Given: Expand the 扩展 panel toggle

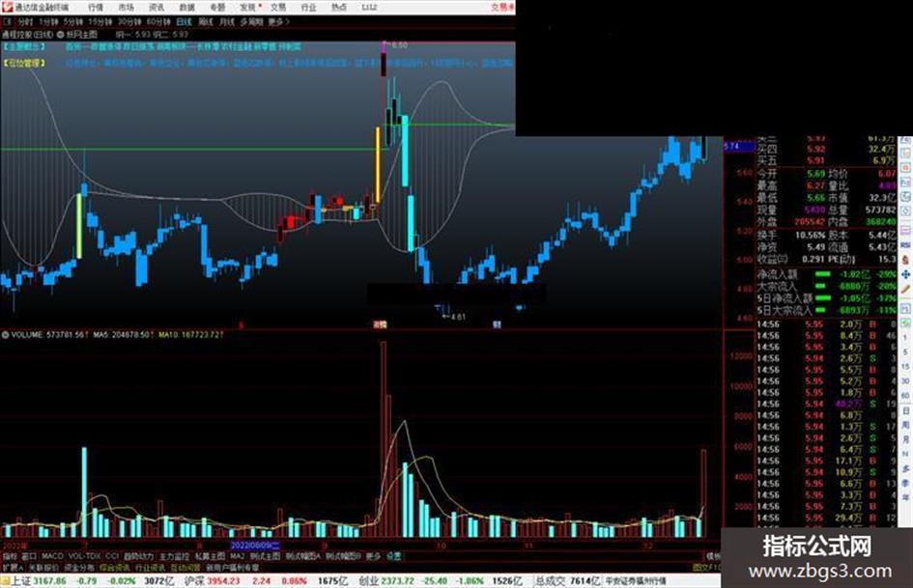Looking at the screenshot, I should (13, 567).
